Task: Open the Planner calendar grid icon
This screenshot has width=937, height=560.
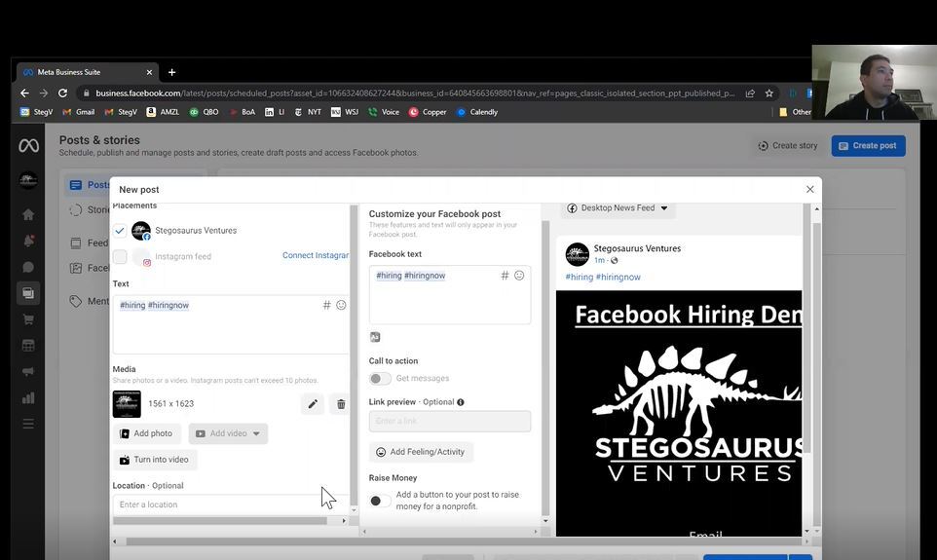Action: 28,346
